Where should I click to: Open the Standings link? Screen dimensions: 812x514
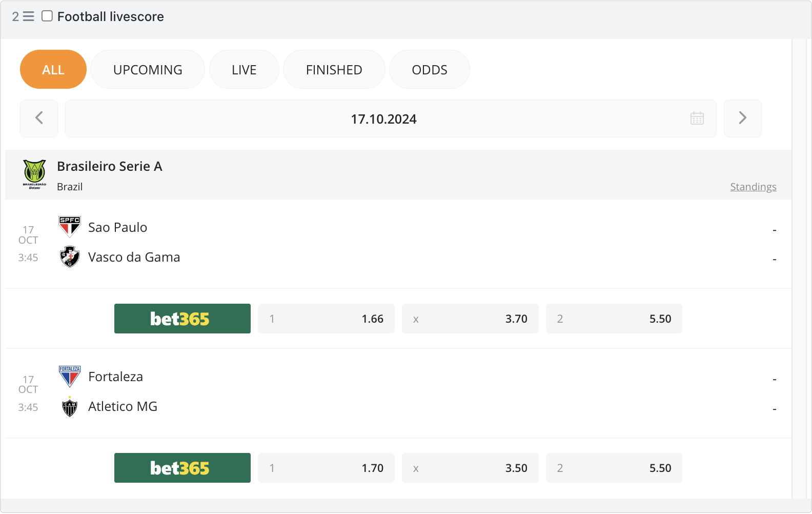753,187
